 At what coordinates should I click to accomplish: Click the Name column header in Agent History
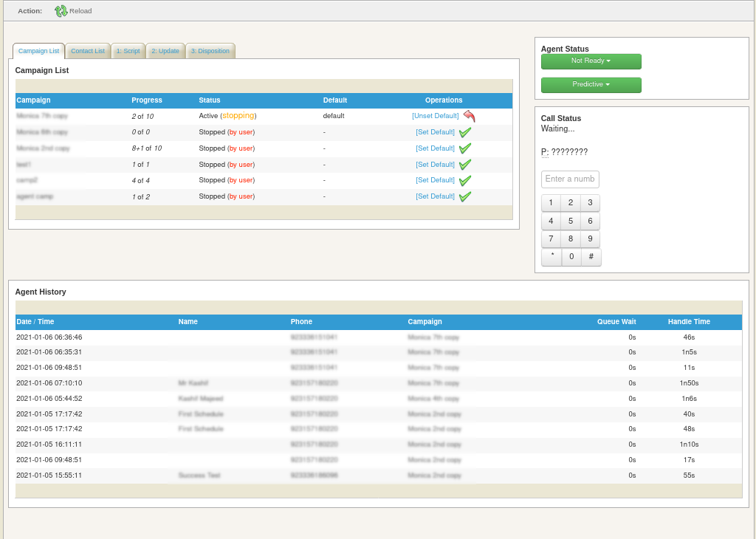coord(188,322)
